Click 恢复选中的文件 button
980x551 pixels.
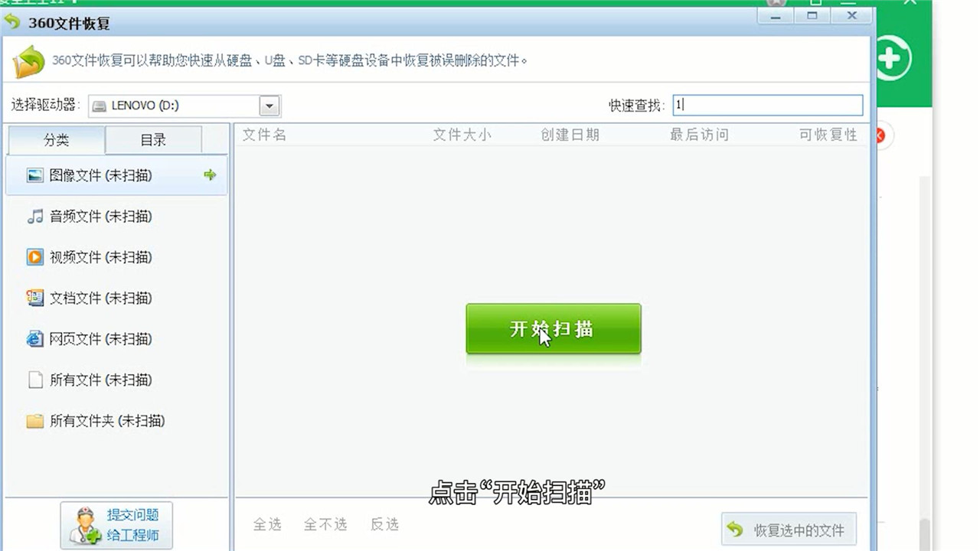pos(789,530)
